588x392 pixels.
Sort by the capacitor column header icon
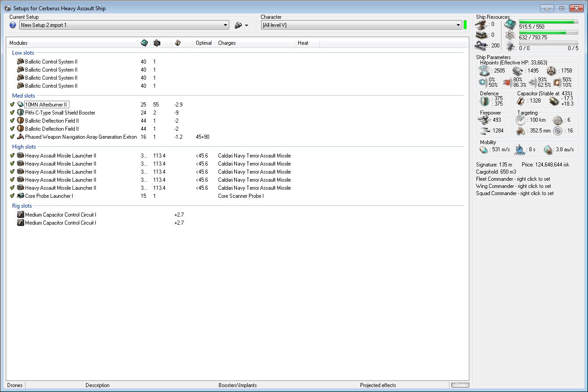click(x=178, y=43)
